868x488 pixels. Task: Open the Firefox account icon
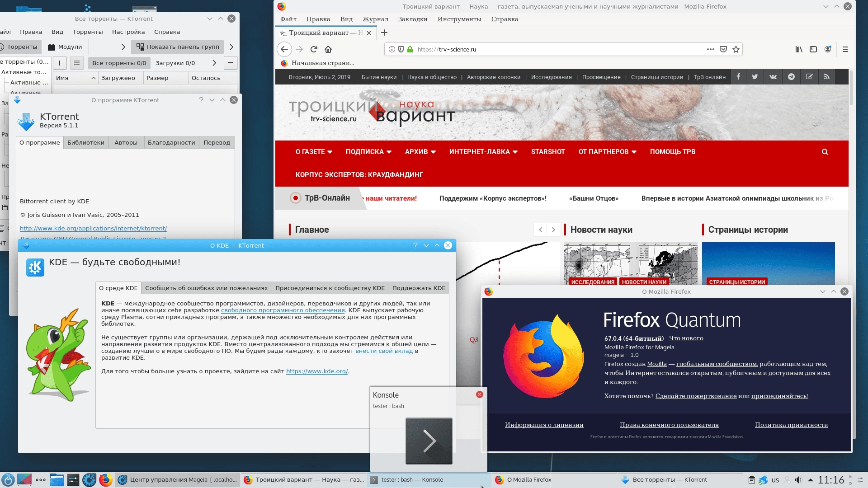pos(828,49)
